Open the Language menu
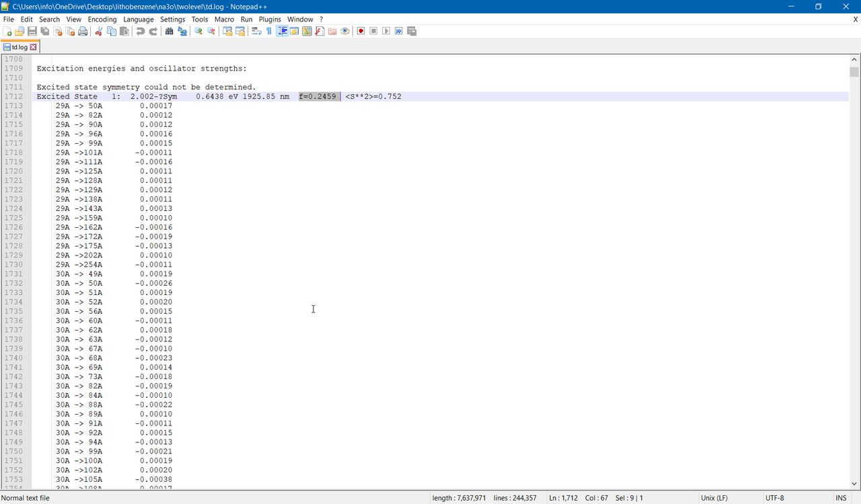This screenshot has height=504, width=861. pos(138,19)
